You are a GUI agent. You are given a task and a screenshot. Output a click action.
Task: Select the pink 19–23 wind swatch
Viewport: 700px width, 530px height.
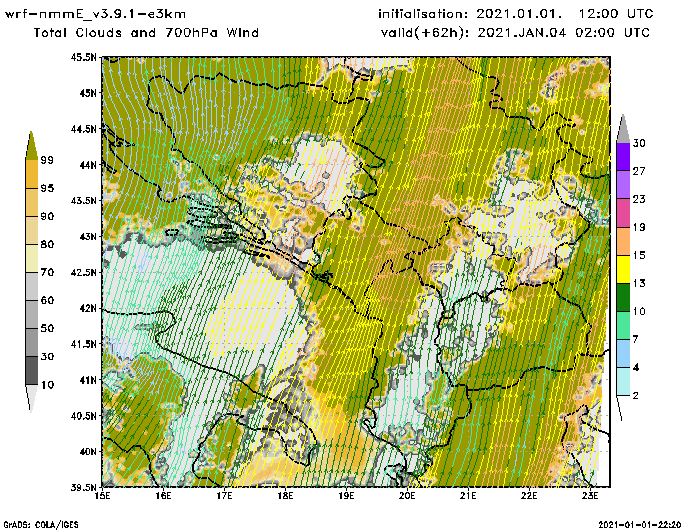623,213
